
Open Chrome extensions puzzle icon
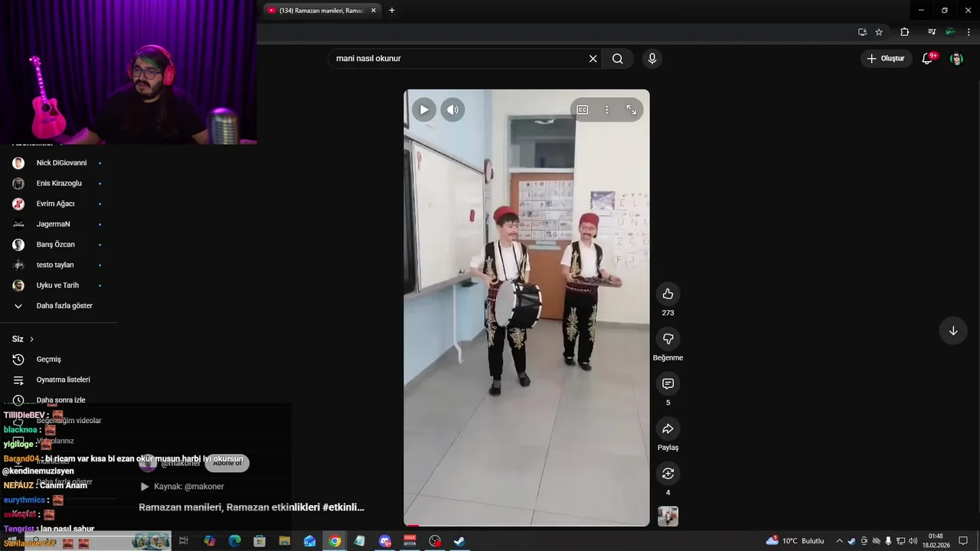tap(905, 32)
